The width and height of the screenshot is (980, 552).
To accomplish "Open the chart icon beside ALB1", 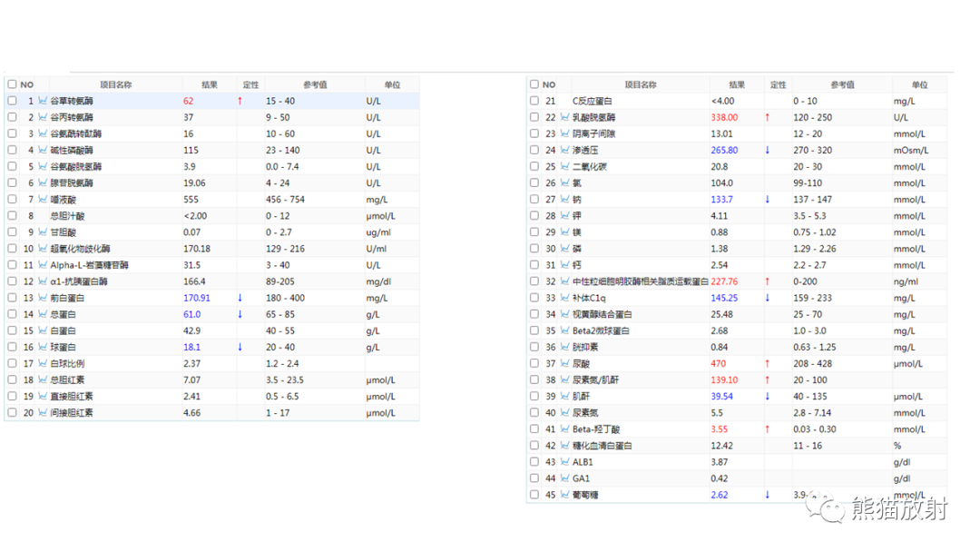I will (565, 462).
